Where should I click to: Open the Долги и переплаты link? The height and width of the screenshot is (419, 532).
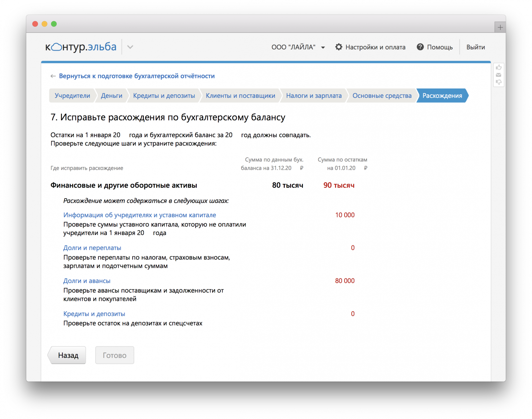pos(92,248)
